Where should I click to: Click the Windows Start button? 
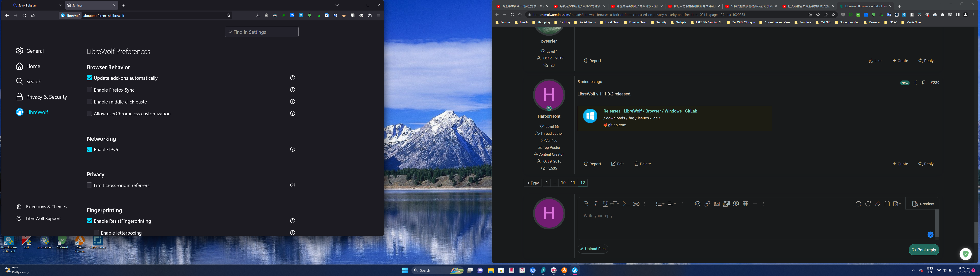pyautogui.click(x=405, y=270)
